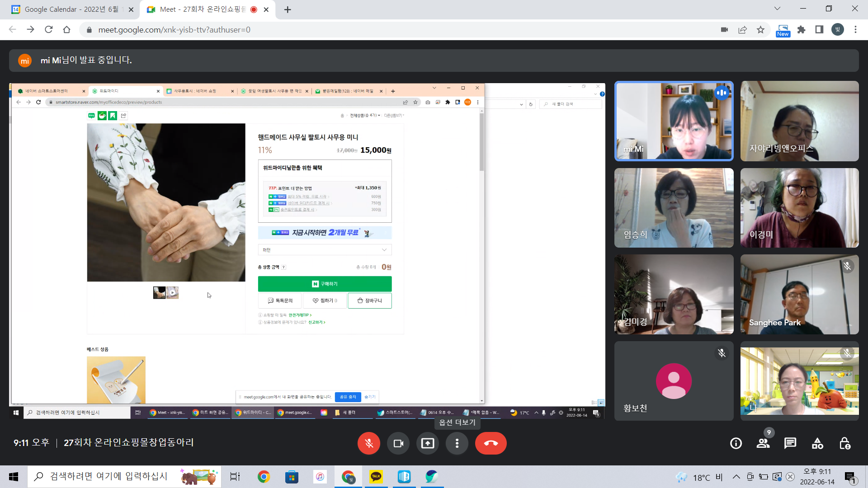The image size is (868, 488).
Task: Open the activities shapes icon
Action: [x=817, y=443]
